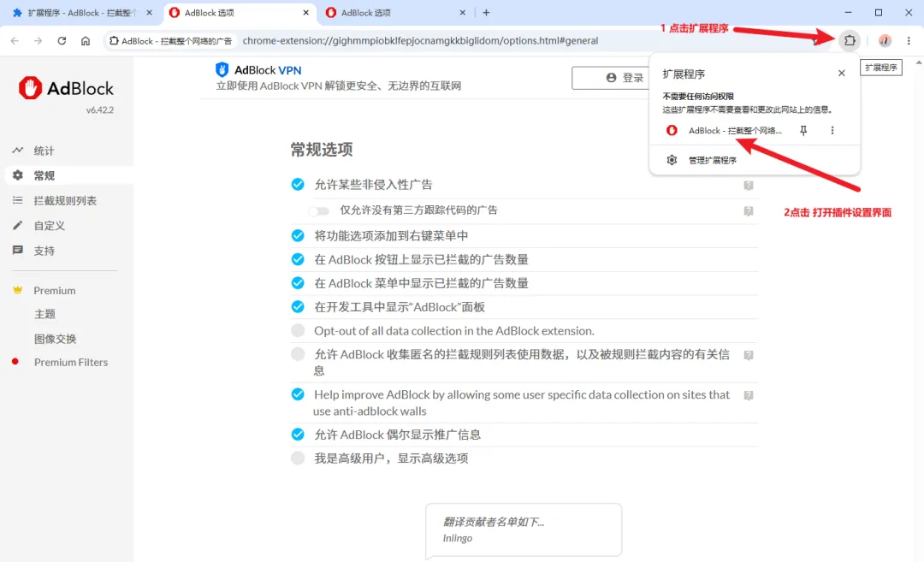Check Opt-out of all data collection
The image size is (924, 562).
(x=298, y=330)
